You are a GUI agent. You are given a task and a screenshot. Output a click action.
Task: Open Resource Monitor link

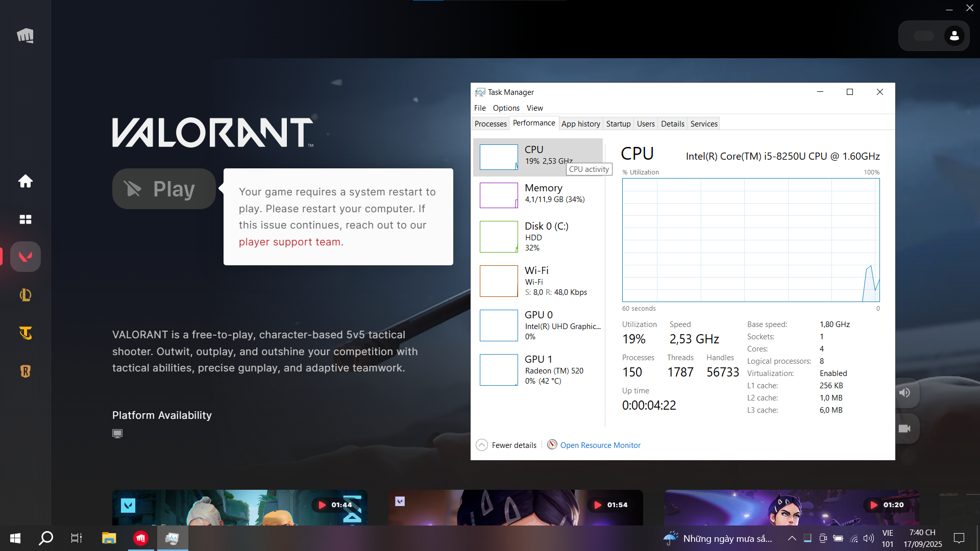[x=600, y=445]
